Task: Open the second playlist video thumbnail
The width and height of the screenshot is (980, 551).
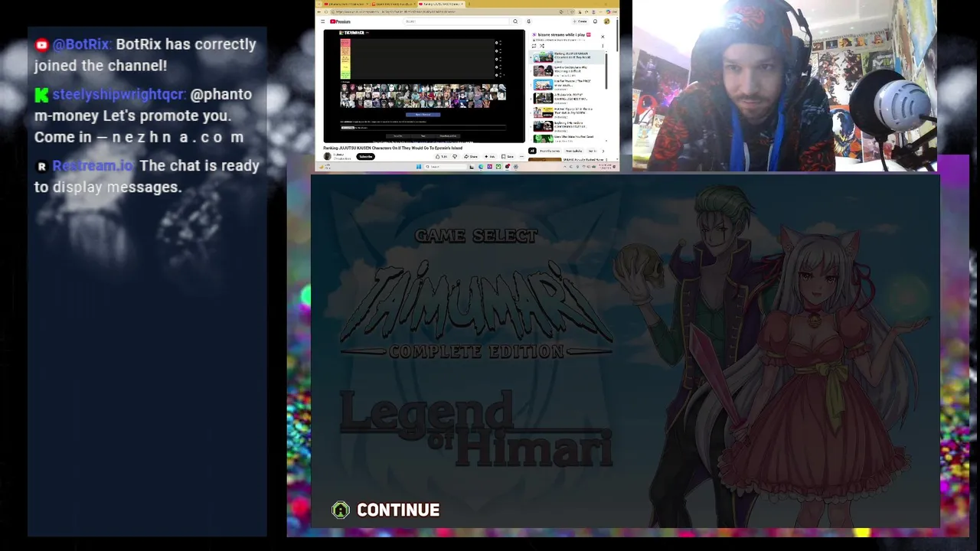Action: click(x=543, y=71)
